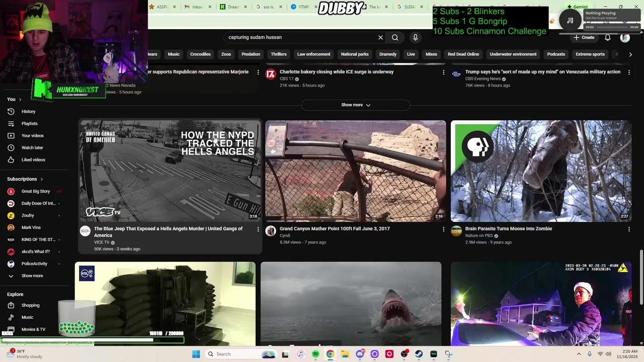Select the Law enforcement filter chip

[314, 54]
